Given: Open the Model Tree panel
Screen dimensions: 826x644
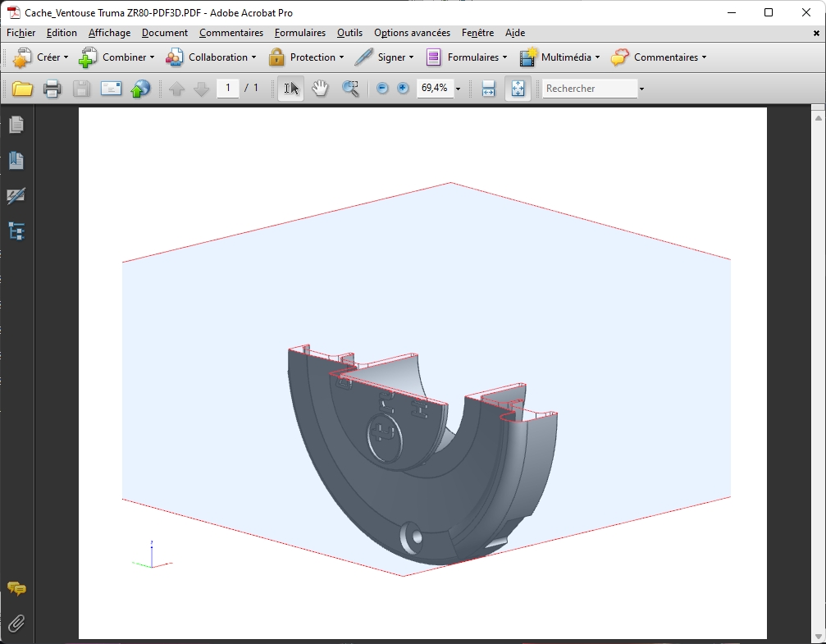Looking at the screenshot, I should pyautogui.click(x=16, y=231).
